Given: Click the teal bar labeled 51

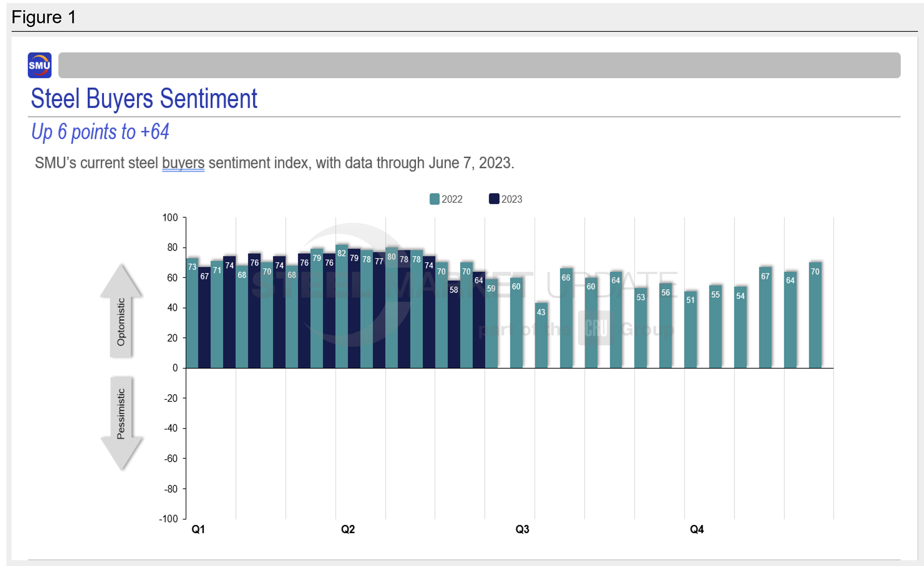Looking at the screenshot, I should [x=690, y=330].
